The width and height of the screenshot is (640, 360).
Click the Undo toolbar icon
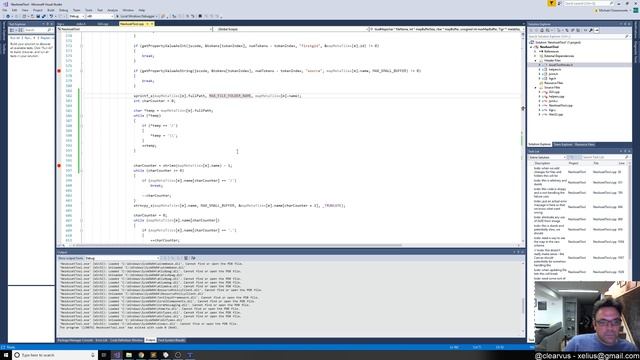click(51, 16)
